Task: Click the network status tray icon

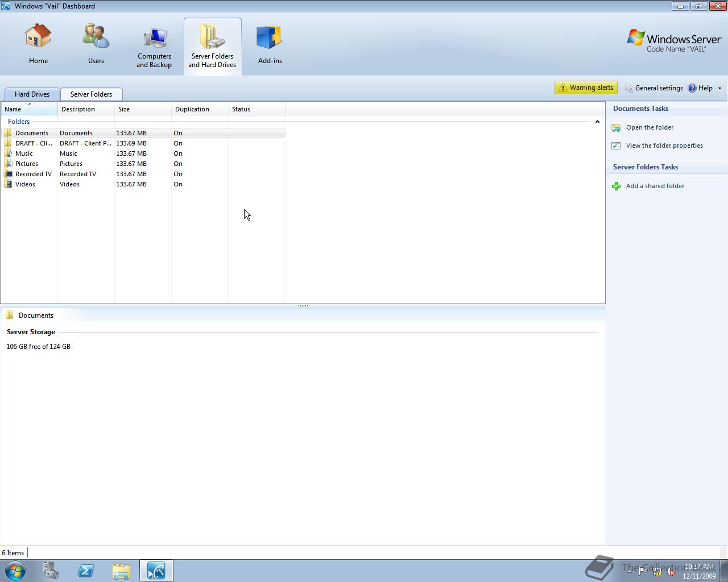Action: 657,572
